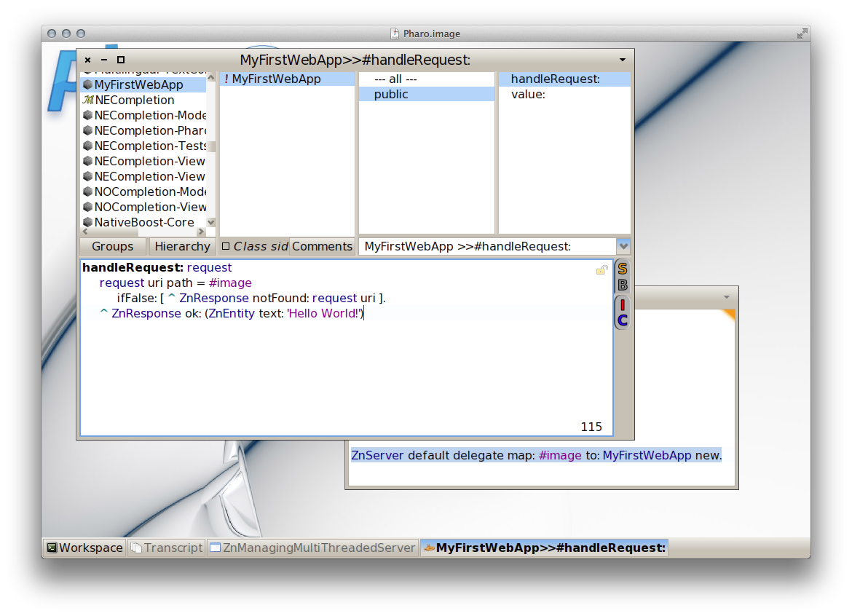Toggle the Class side checkbox
Image resolution: width=852 pixels, height=616 pixels.
point(226,246)
